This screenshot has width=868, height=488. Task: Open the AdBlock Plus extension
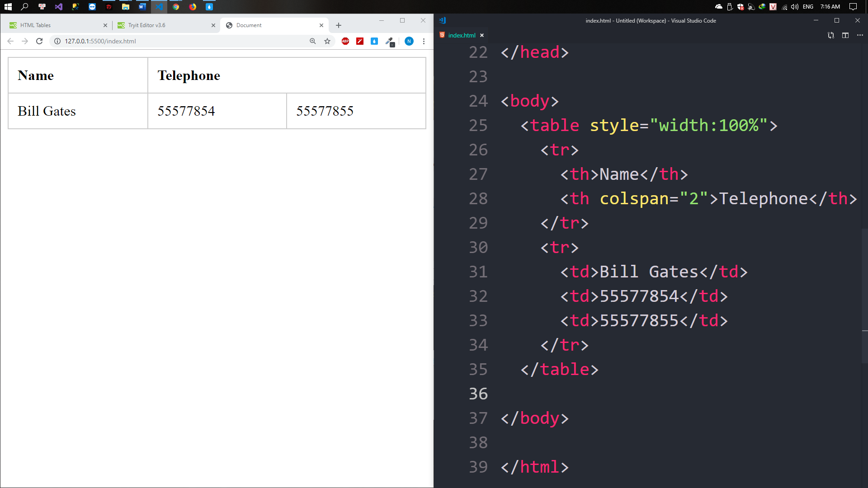point(345,41)
